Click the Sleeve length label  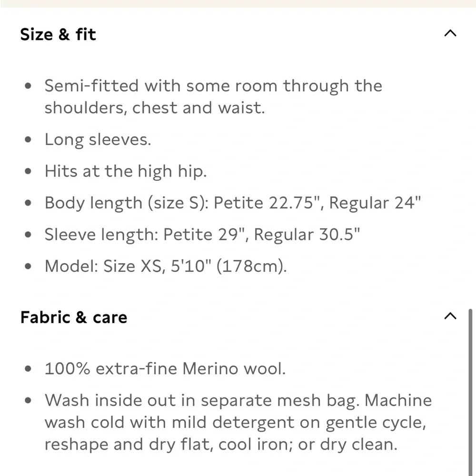[x=101, y=235]
